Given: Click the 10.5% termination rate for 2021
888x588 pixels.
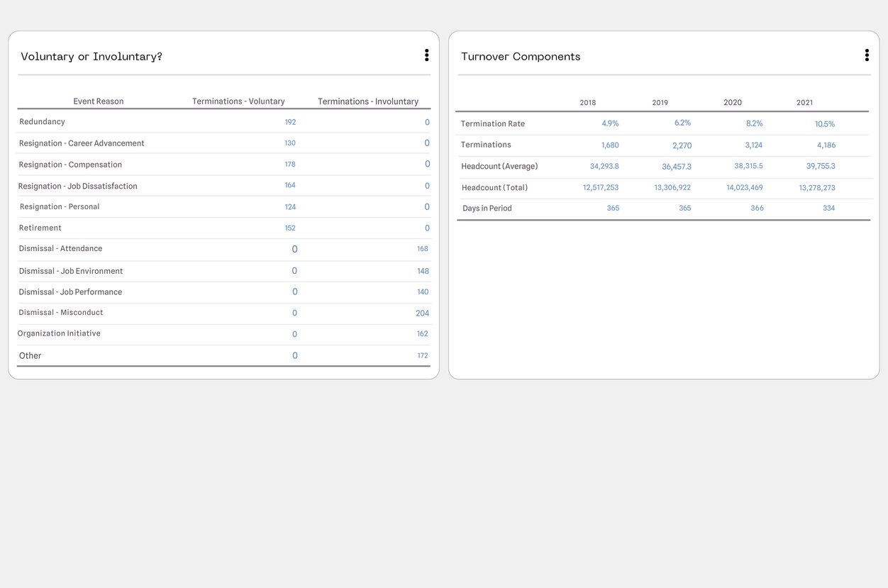Looking at the screenshot, I should coord(824,123).
